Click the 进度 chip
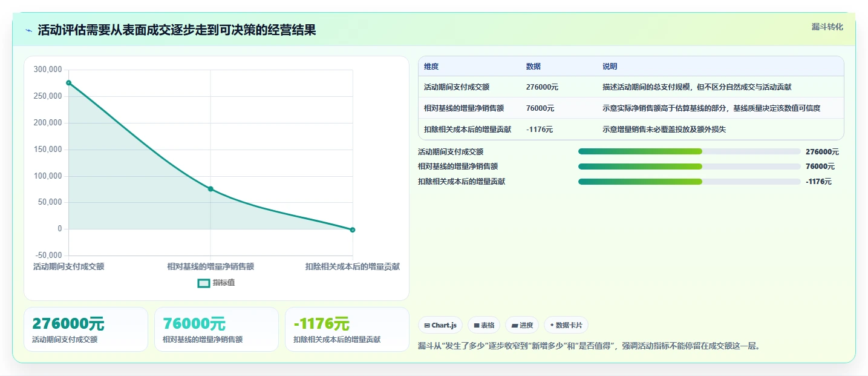Viewport: 868px width, 376px height. pos(522,325)
